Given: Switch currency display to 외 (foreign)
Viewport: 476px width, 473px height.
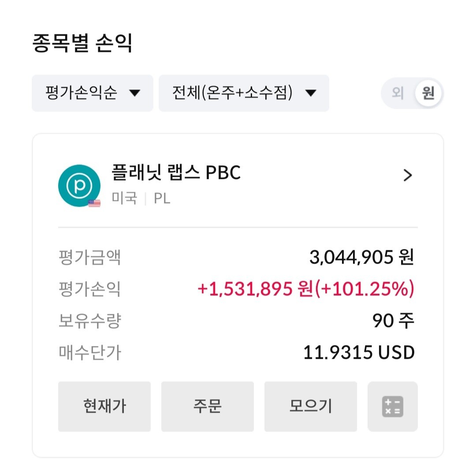Looking at the screenshot, I should click(x=398, y=93).
